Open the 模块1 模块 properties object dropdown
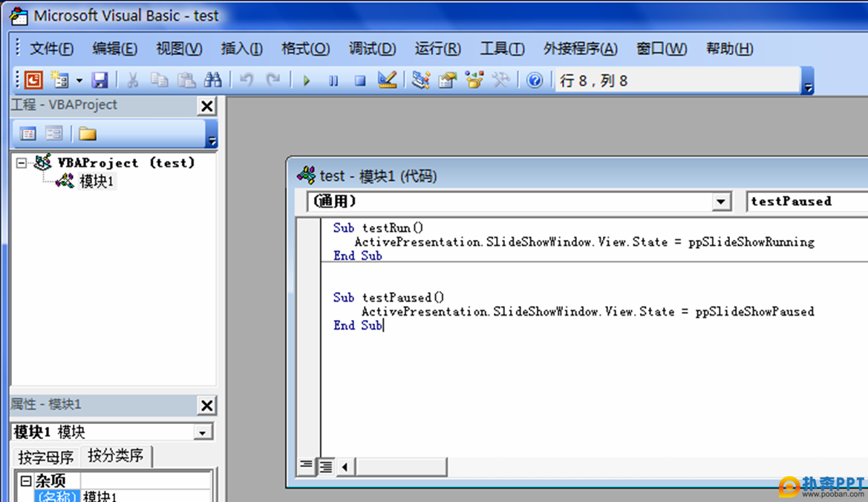Viewport: 868px width, 502px height. point(203,432)
